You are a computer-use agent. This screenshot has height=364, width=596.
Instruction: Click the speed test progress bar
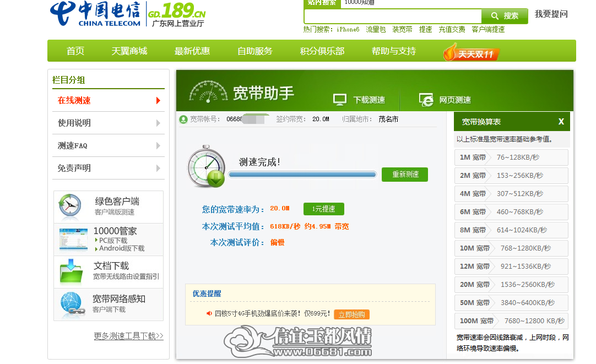[302, 175]
